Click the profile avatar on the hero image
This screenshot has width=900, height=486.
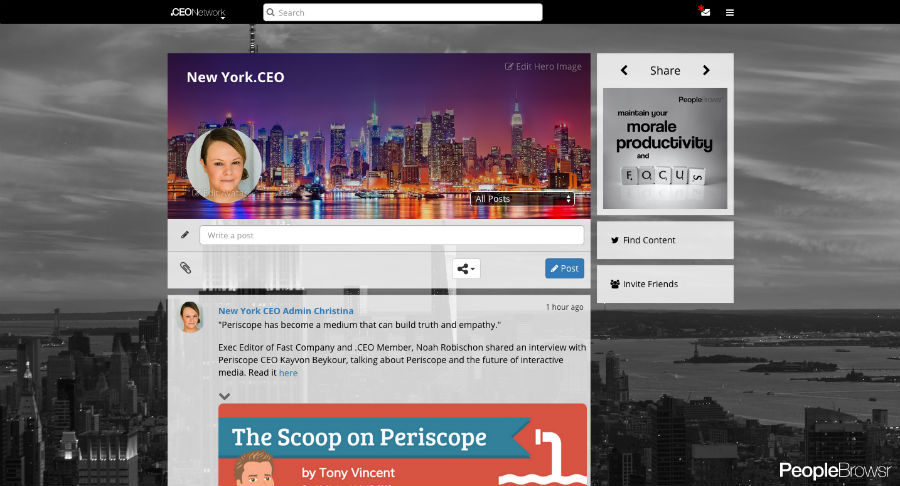coord(224,164)
